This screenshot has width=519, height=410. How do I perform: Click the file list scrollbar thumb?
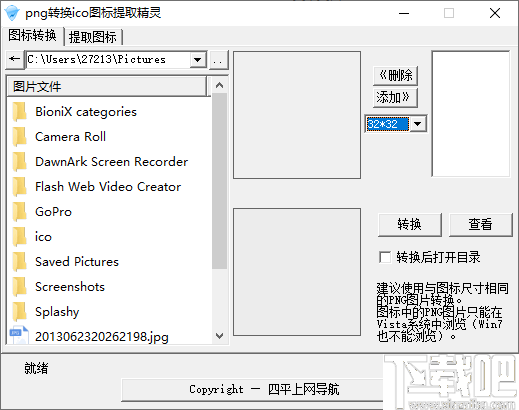pos(219,181)
